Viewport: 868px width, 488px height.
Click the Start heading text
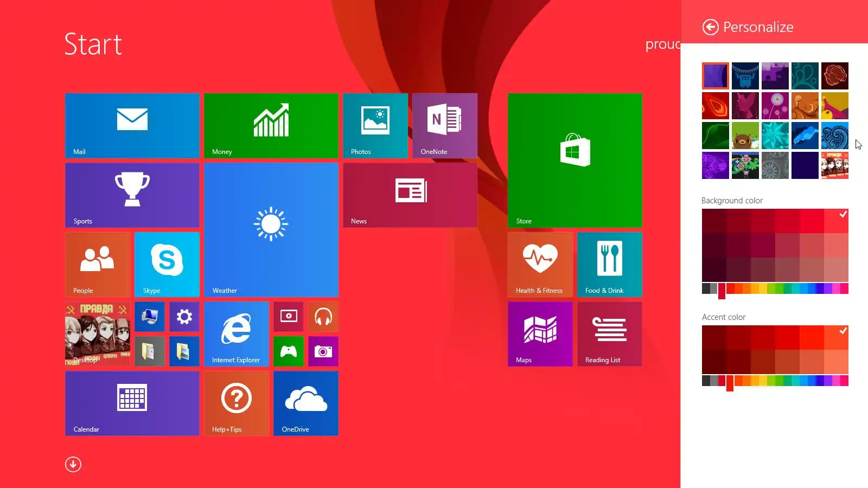pyautogui.click(x=93, y=44)
